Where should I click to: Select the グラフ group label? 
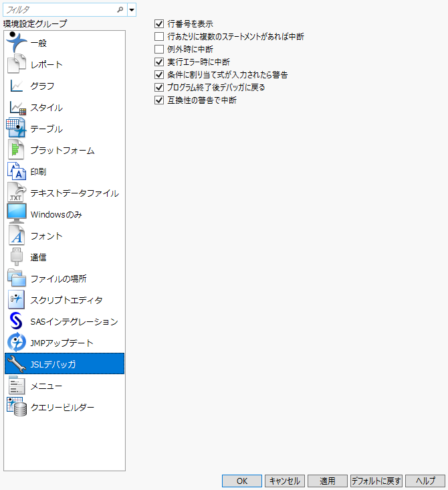point(42,86)
